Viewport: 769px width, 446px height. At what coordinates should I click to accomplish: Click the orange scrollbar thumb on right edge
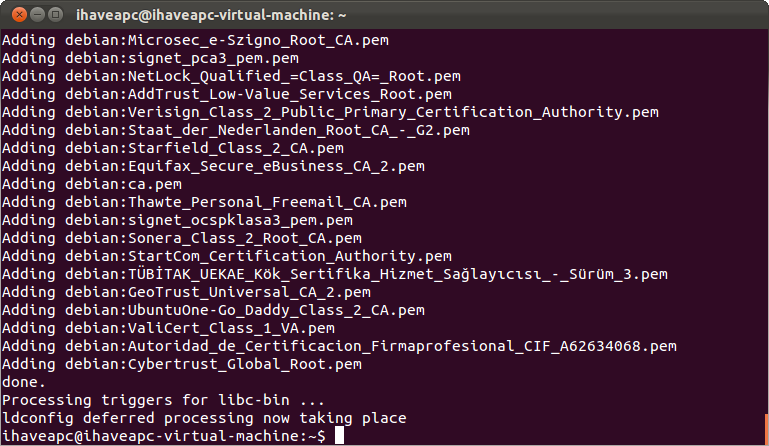click(x=766, y=430)
